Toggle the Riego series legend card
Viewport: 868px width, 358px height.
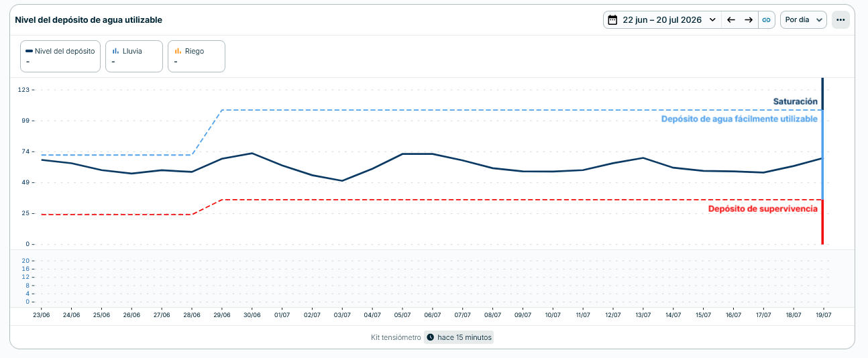tap(196, 56)
